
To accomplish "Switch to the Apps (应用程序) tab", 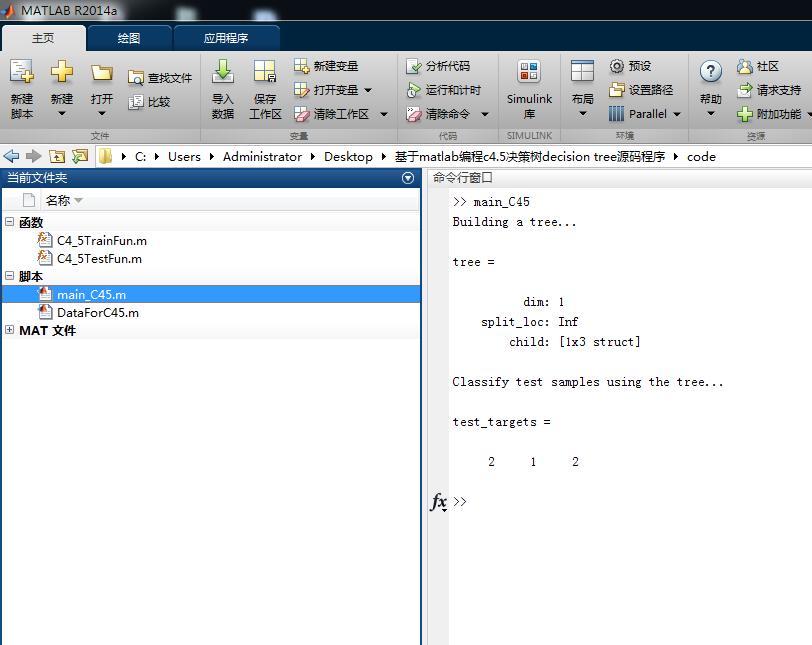I will point(226,38).
